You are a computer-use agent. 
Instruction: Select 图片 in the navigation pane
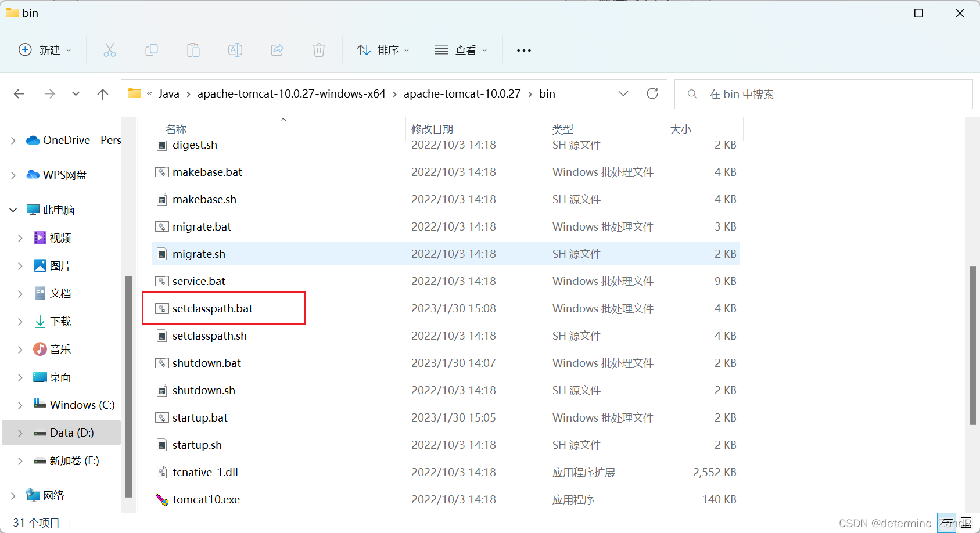pyautogui.click(x=60, y=266)
